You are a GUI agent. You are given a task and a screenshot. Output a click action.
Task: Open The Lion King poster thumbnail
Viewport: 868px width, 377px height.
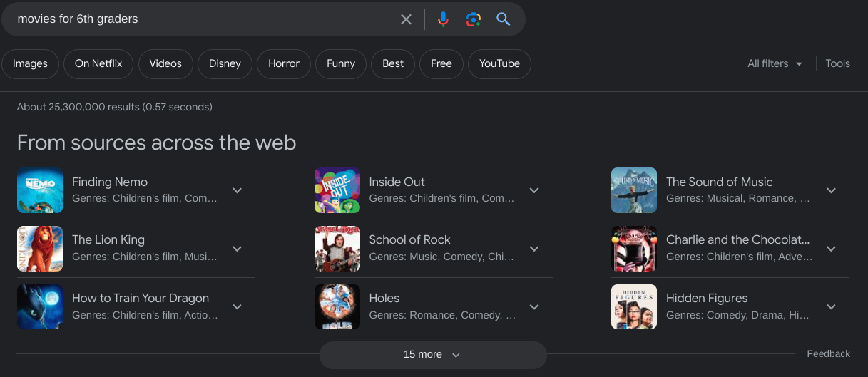tap(40, 249)
